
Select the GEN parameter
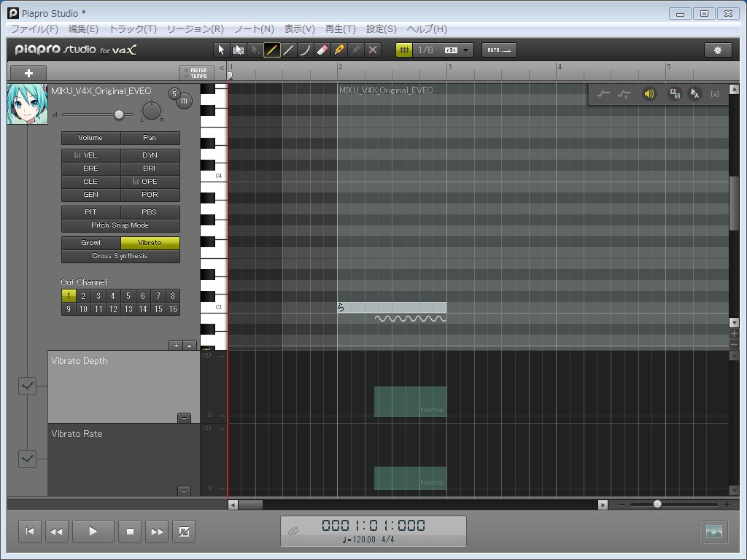click(90, 194)
